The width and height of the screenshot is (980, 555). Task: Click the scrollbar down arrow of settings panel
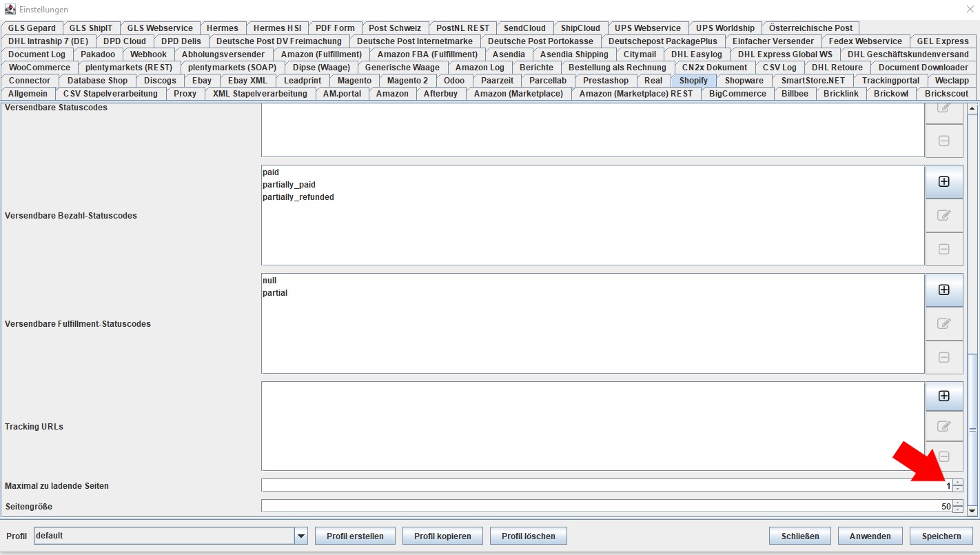click(972, 511)
